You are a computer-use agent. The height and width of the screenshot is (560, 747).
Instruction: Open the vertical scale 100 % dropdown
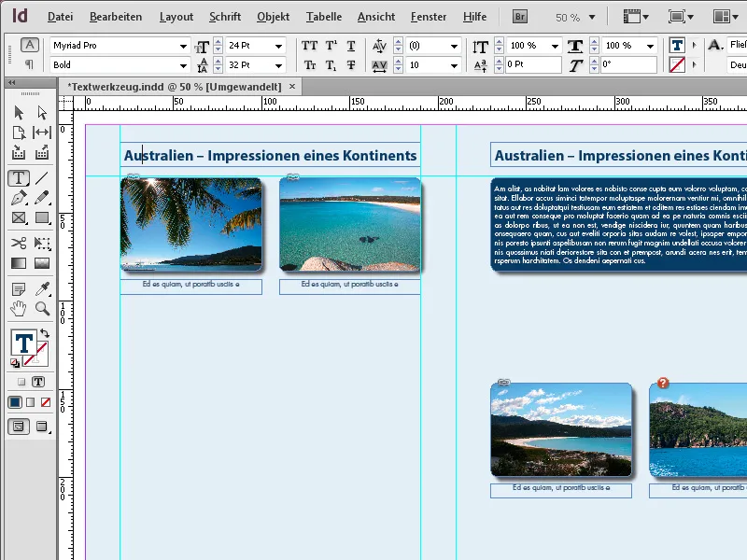[x=555, y=46]
